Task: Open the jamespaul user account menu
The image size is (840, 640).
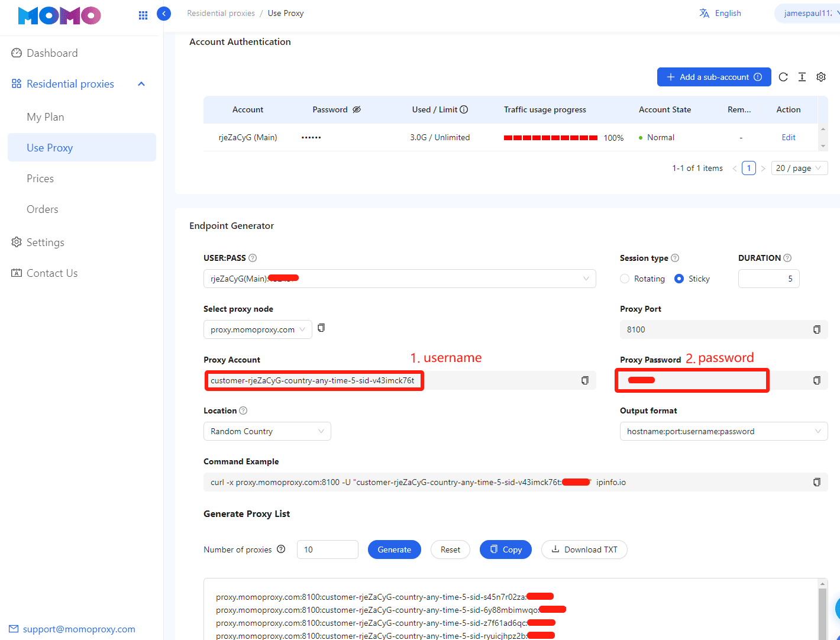Action: click(808, 13)
